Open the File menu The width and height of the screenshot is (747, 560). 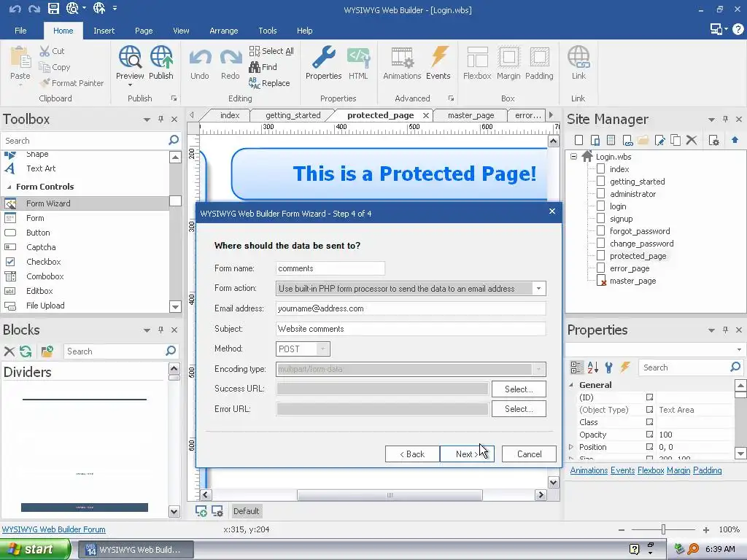tap(20, 31)
